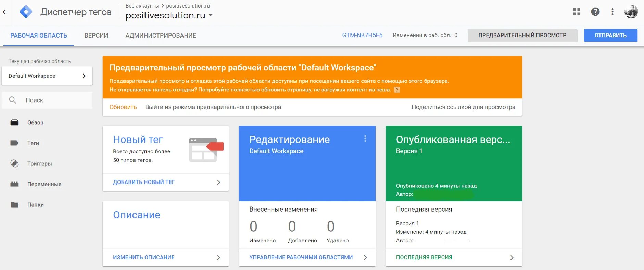Click the search magnifier icon
Screen dimensions: 644x270
click(x=13, y=100)
